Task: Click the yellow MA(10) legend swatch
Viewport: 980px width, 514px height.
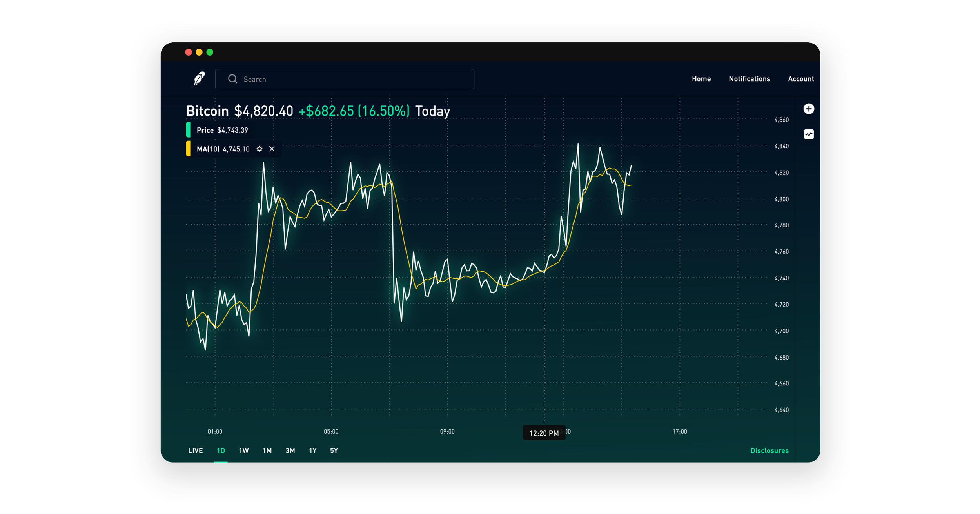Action: pyautogui.click(x=189, y=149)
